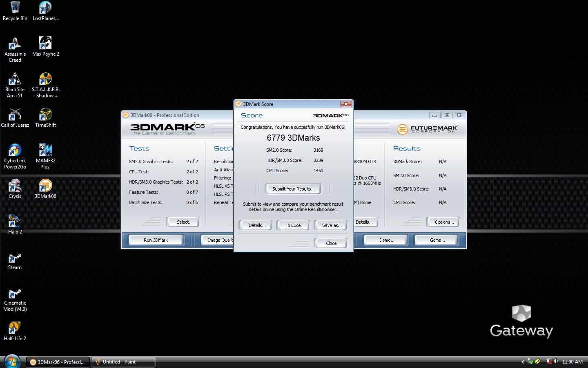Click the 3DMark Score dialog title icon
The width and height of the screenshot is (588, 368).
click(x=238, y=104)
